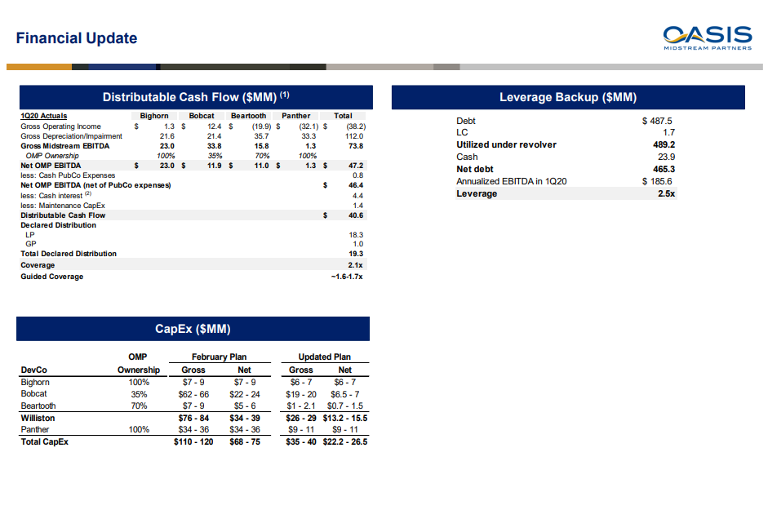Viewport: 768px width, 532px height.
Task: Select the 1Q20 Actuals underlined label
Action: coord(44,116)
